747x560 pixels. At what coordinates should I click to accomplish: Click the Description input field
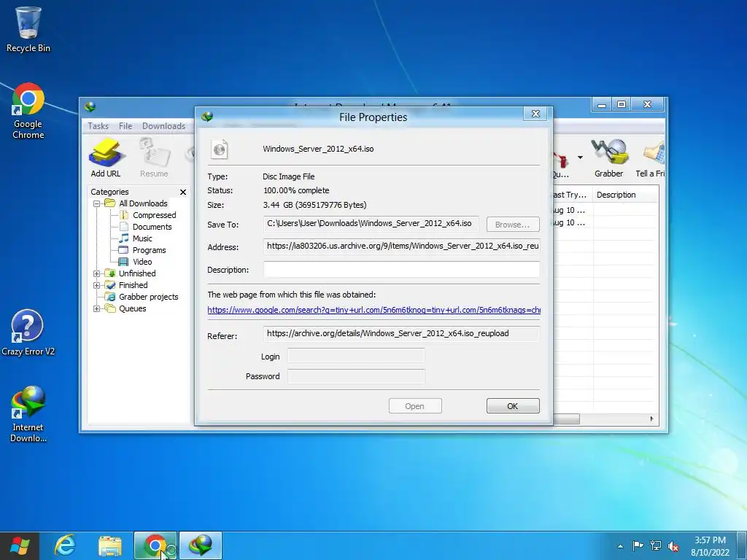point(401,269)
